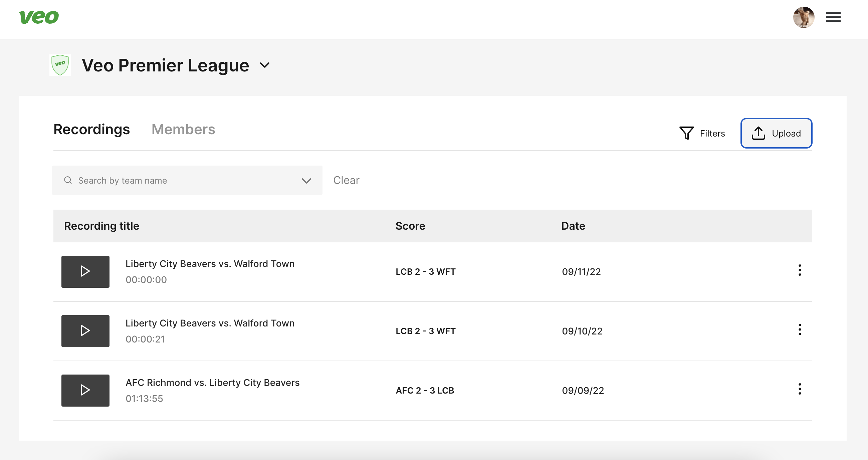Click the Score column header
Image resolution: width=868 pixels, height=460 pixels.
410,226
